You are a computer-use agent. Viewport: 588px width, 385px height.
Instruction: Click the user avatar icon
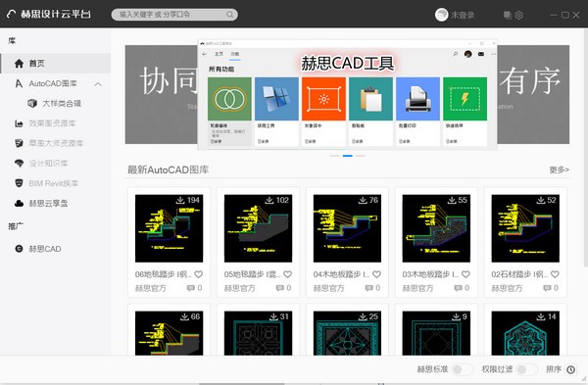pos(441,15)
